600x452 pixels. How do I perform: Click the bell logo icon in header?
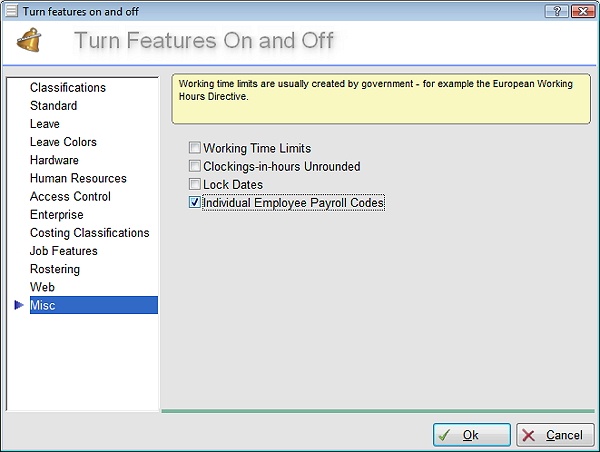(30, 42)
